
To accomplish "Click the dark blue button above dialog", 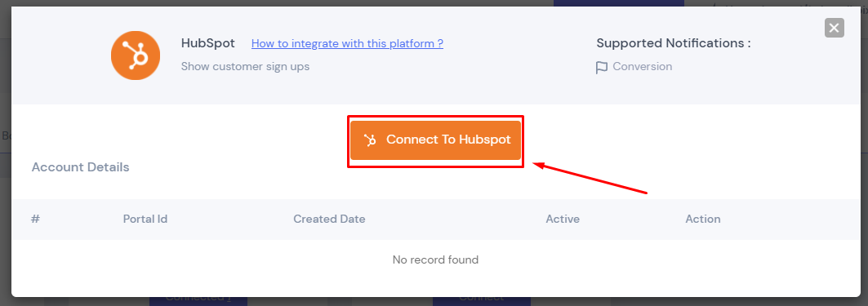I will (x=619, y=3).
